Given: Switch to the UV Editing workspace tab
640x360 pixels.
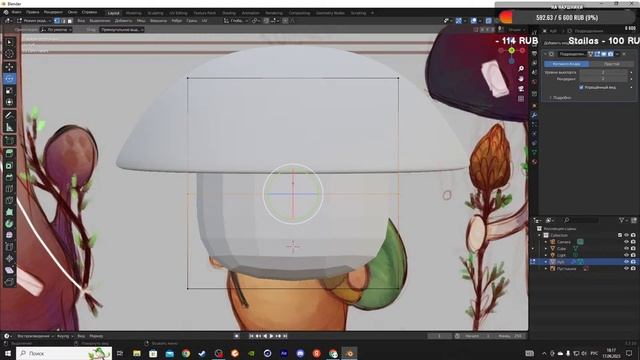Looking at the screenshot, I should 178,13.
